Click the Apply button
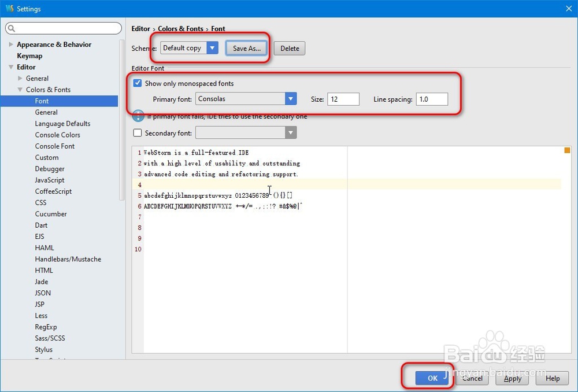The width and height of the screenshot is (578, 392). 512,378
